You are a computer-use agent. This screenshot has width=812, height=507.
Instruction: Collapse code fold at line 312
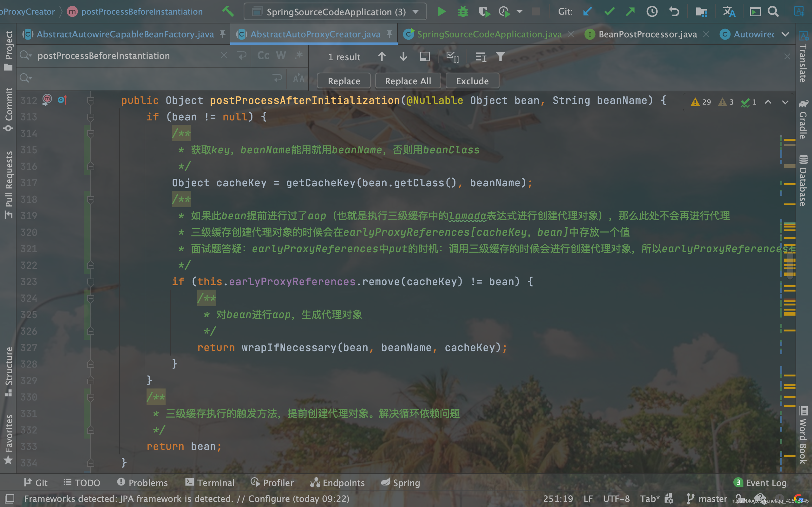[90, 100]
